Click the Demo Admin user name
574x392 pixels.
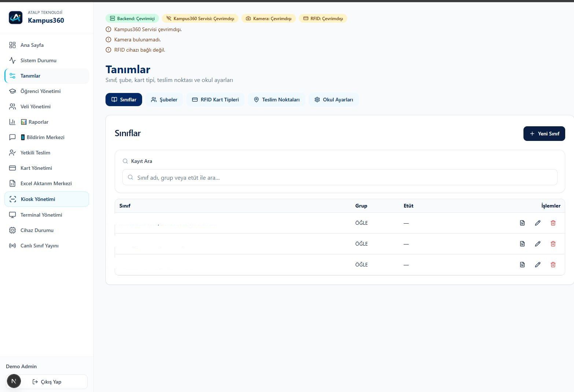point(21,366)
